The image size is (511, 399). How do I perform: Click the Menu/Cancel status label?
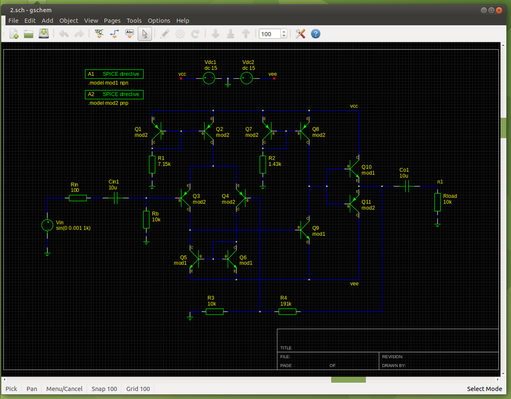coord(64,389)
